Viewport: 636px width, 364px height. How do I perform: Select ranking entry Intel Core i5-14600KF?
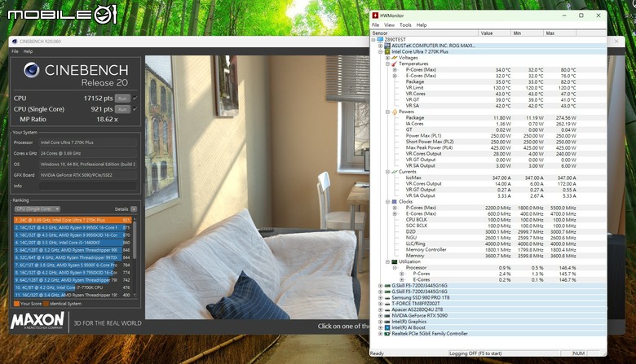pos(73,243)
